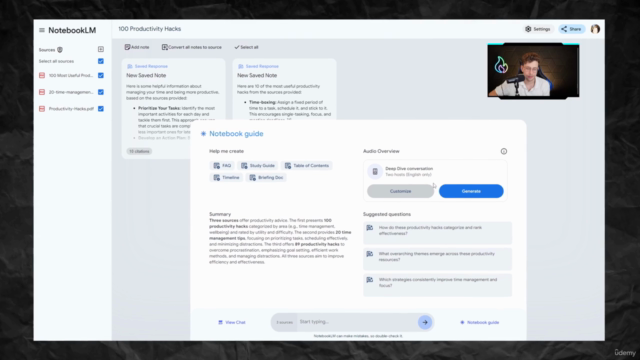Open the user profile avatar
640x360 pixels.
pos(595,29)
